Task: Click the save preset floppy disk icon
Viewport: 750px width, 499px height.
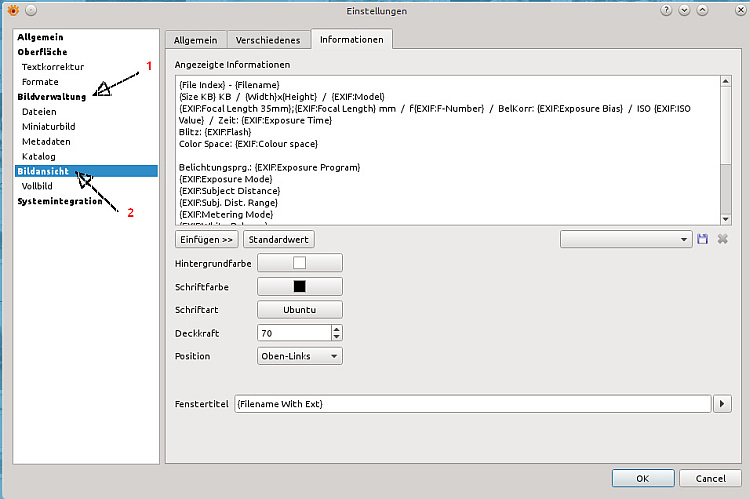Action: 702,240
